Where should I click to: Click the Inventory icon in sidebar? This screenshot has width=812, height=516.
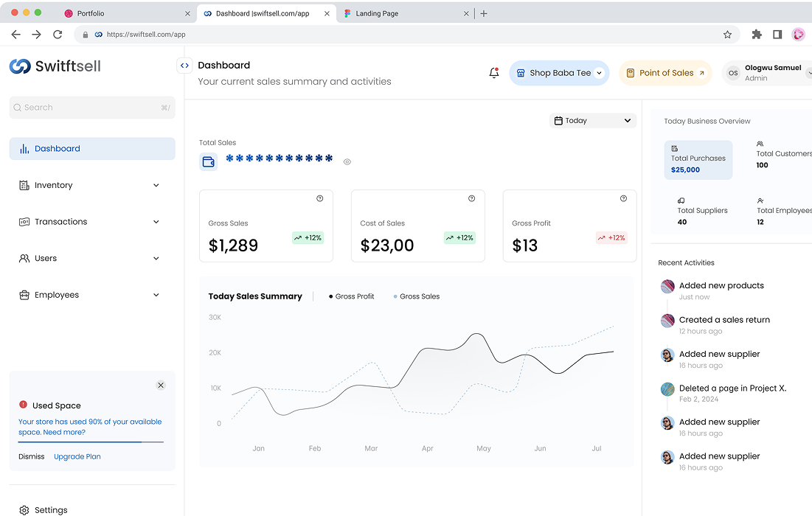24,185
